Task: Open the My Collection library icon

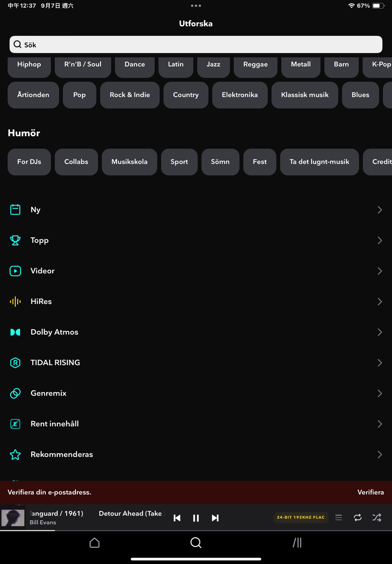Action: pos(297,542)
